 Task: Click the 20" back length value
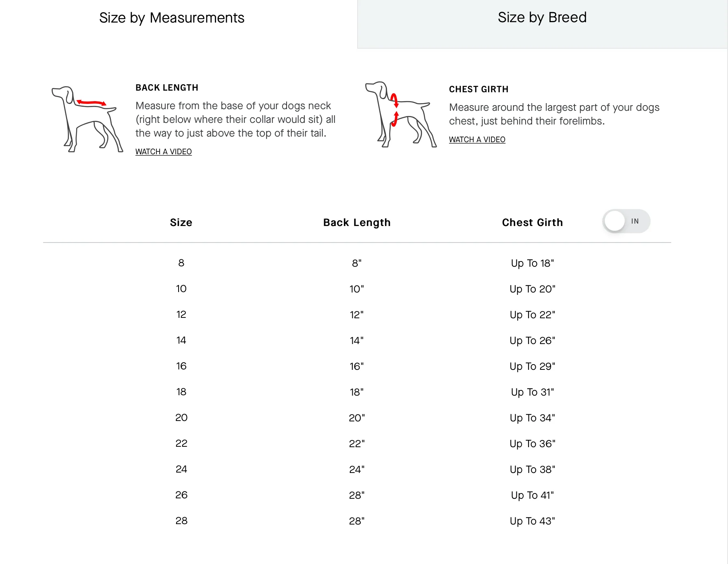[x=357, y=418]
